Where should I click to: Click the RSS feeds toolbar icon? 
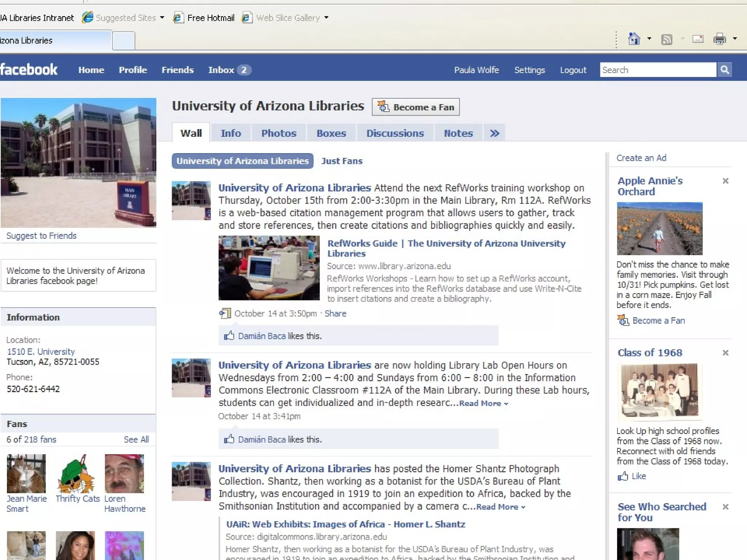point(667,39)
